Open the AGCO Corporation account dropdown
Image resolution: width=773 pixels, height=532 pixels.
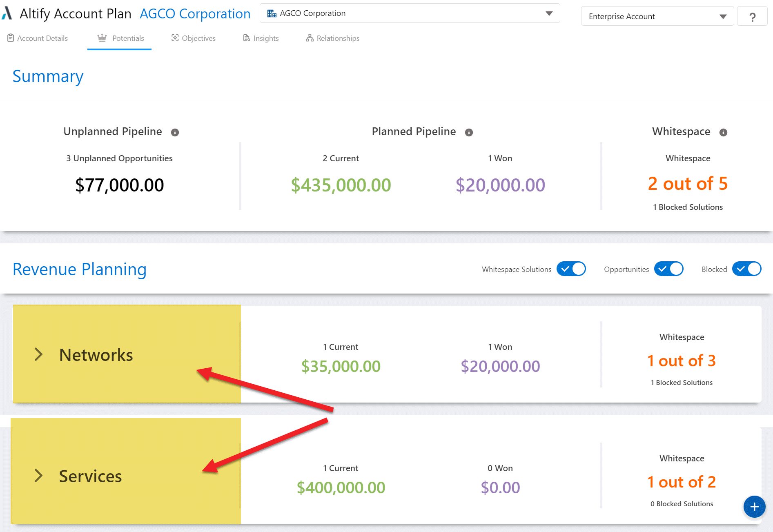pyautogui.click(x=410, y=13)
